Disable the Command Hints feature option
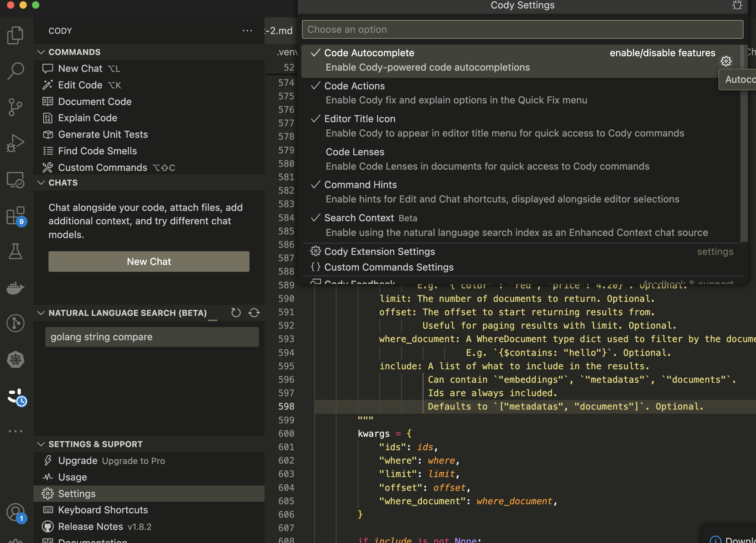The height and width of the screenshot is (543, 756). click(x=360, y=185)
